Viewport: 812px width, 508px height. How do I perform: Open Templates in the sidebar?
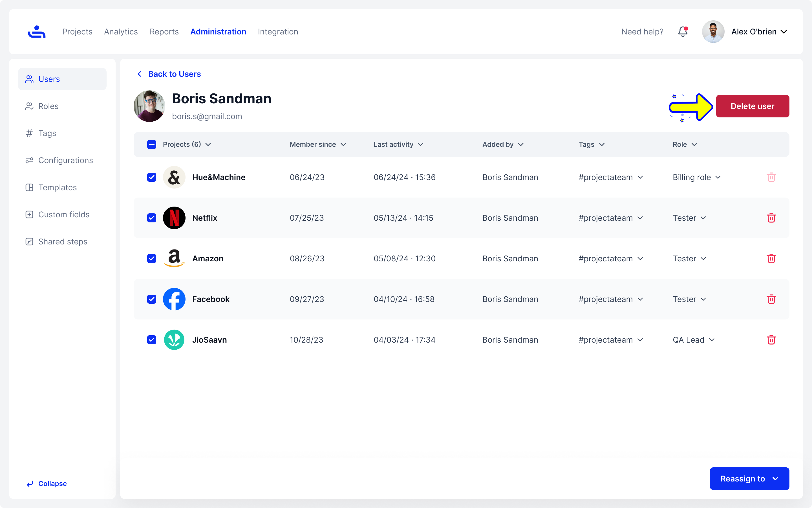(62, 187)
